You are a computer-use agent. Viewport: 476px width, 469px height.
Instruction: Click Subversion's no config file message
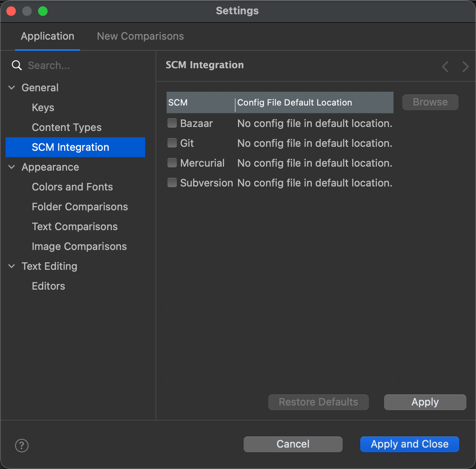(x=315, y=183)
